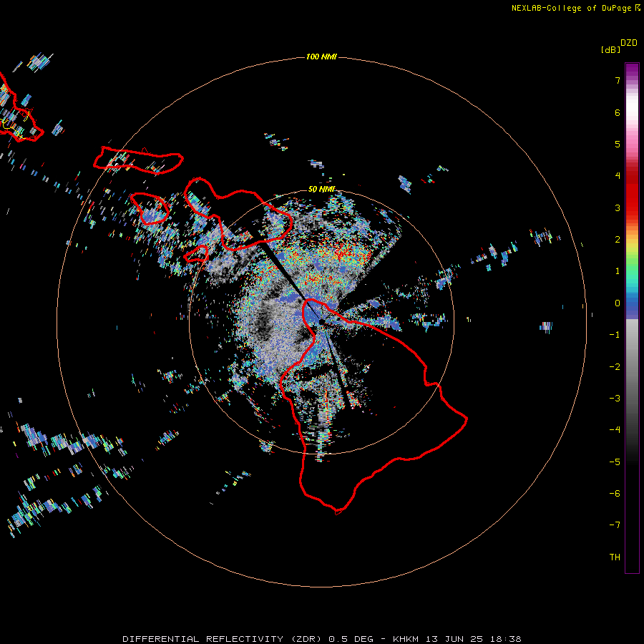Click the 6 value on color scale
This screenshot has height=644, width=644.
[x=618, y=112]
